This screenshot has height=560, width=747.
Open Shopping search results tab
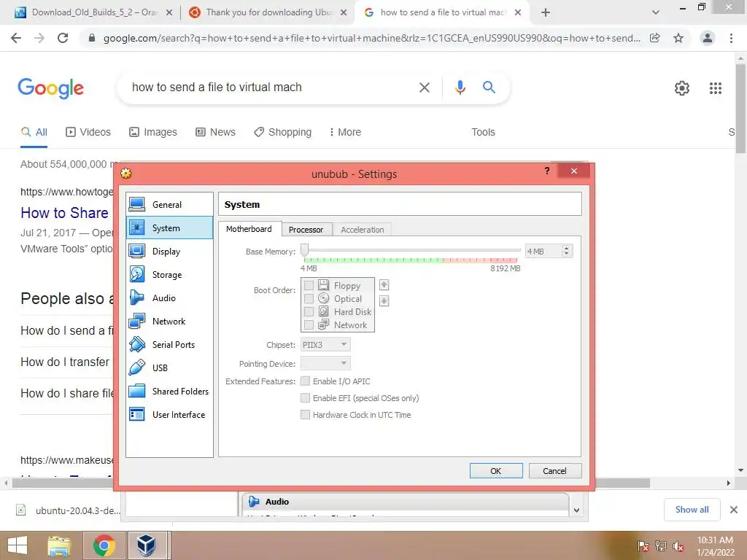coord(282,132)
